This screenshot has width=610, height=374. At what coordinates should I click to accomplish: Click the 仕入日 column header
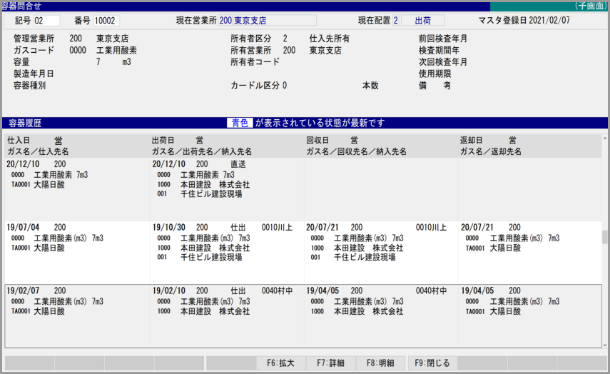click(x=18, y=140)
